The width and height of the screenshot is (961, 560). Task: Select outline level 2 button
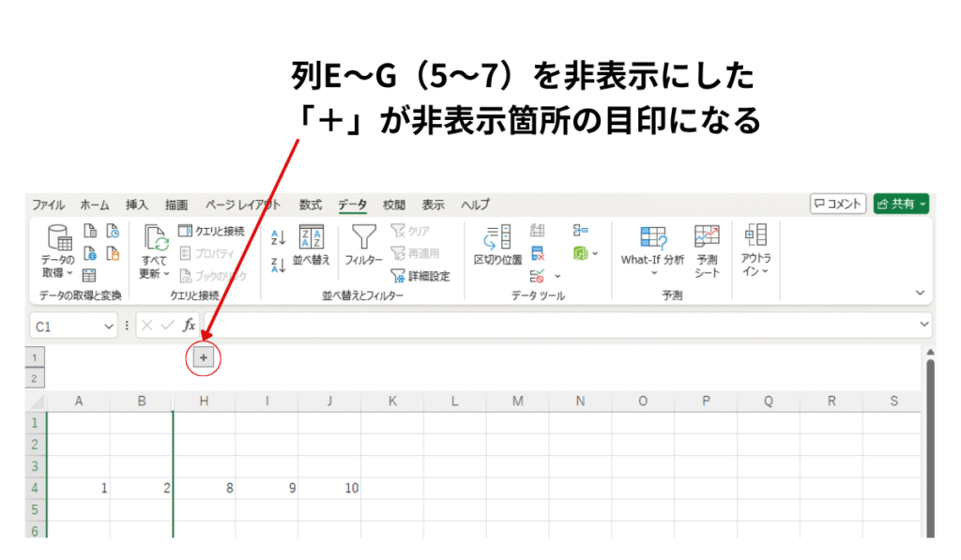pyautogui.click(x=35, y=378)
